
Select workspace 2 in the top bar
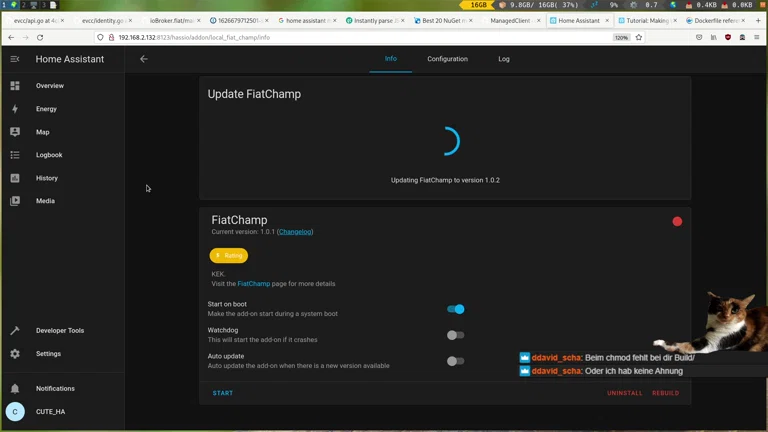click(x=23, y=5)
